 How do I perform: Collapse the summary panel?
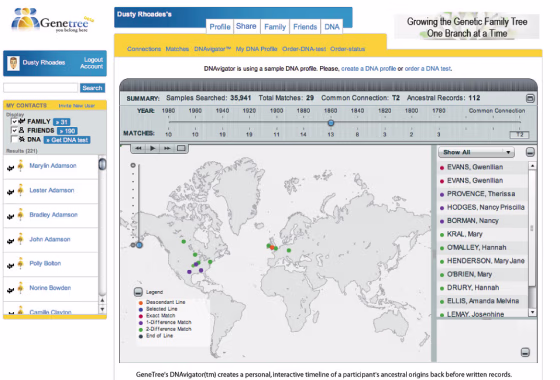530,98
